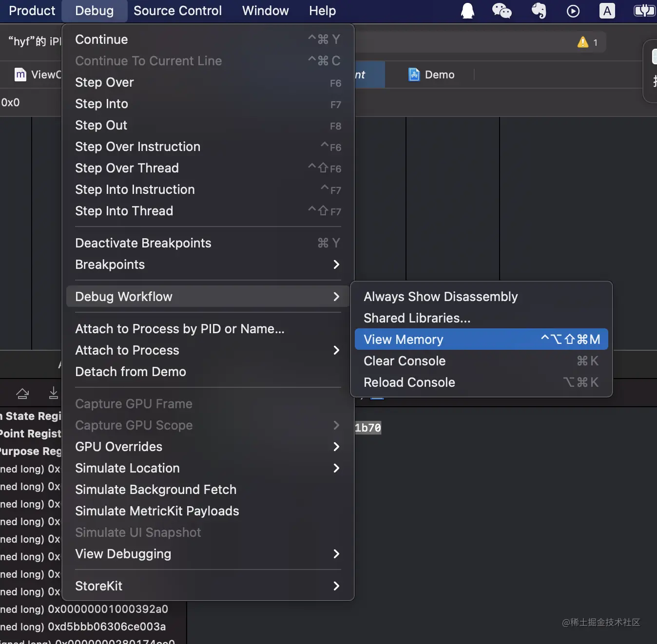Choose Attach to Process by PID or Name
The image size is (657, 644).
coord(208,329)
